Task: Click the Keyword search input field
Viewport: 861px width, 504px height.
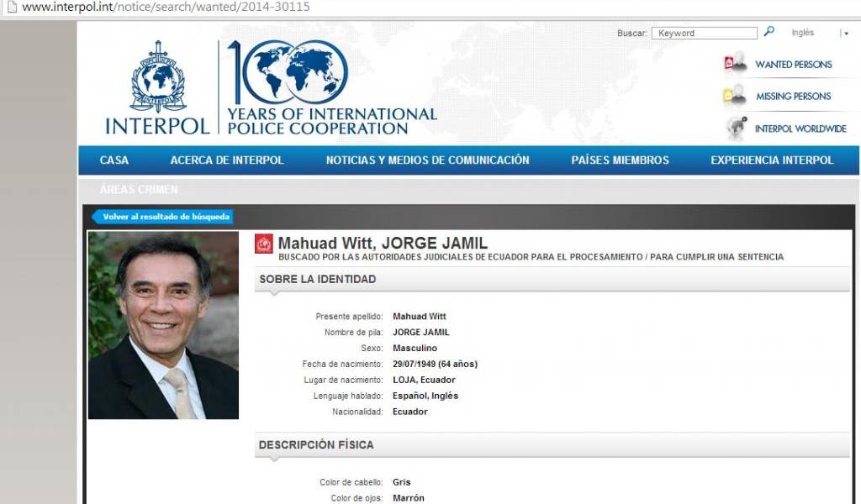Action: (705, 33)
